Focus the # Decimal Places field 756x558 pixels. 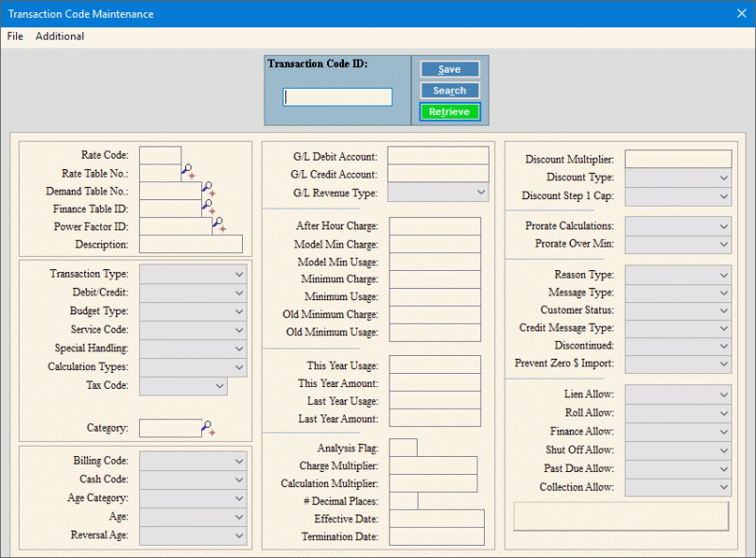[404, 501]
